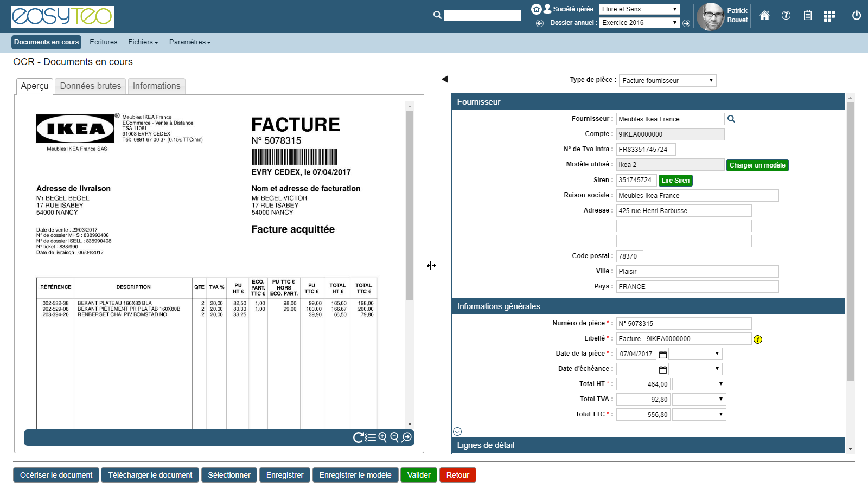Click the magnifier beside the Fournisseur field

[x=731, y=119]
